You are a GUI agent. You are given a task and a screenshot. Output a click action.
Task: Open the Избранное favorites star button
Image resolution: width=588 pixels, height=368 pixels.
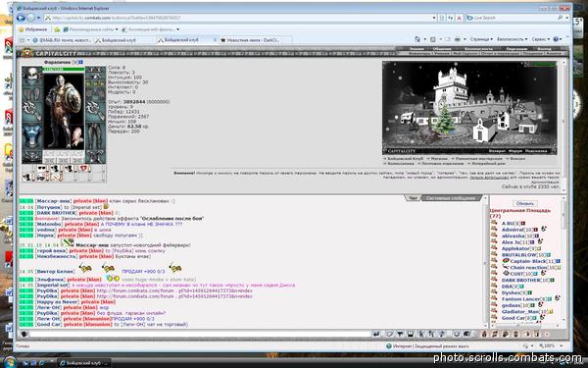[x=33, y=29]
